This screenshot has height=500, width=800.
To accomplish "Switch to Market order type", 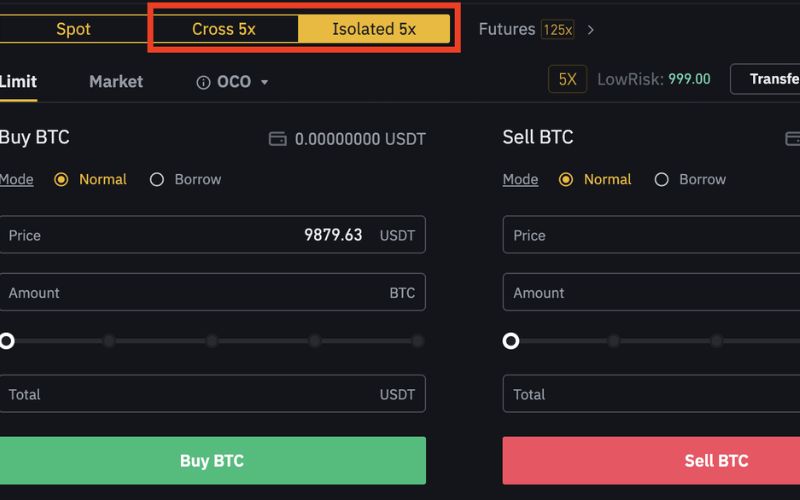I will click(116, 82).
